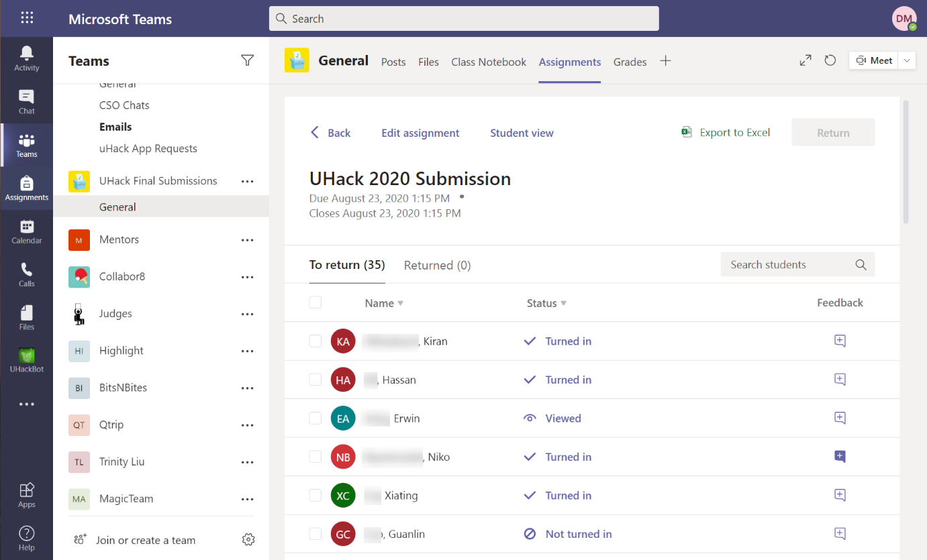Image resolution: width=927 pixels, height=560 pixels.
Task: Open more options for the Mentors team
Action: pyautogui.click(x=247, y=240)
